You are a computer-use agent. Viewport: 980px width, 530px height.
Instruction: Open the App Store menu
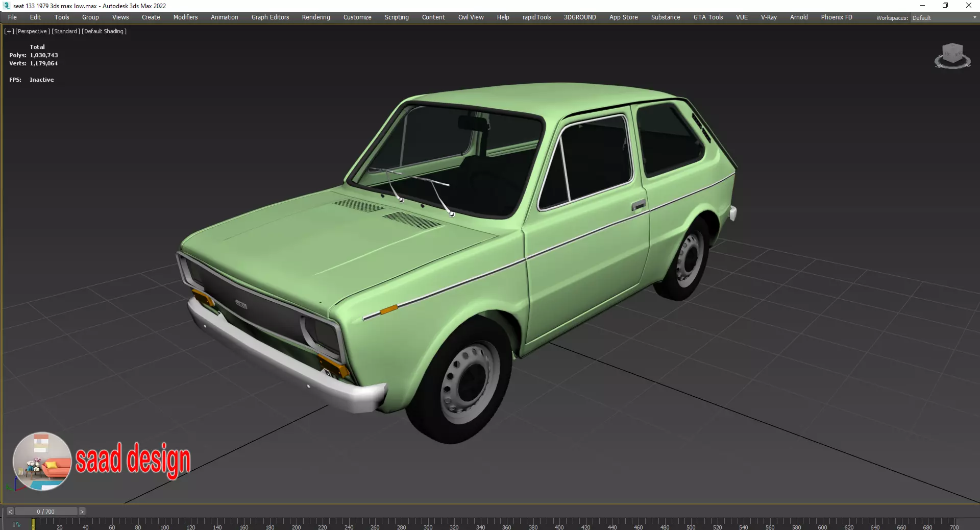pyautogui.click(x=623, y=17)
